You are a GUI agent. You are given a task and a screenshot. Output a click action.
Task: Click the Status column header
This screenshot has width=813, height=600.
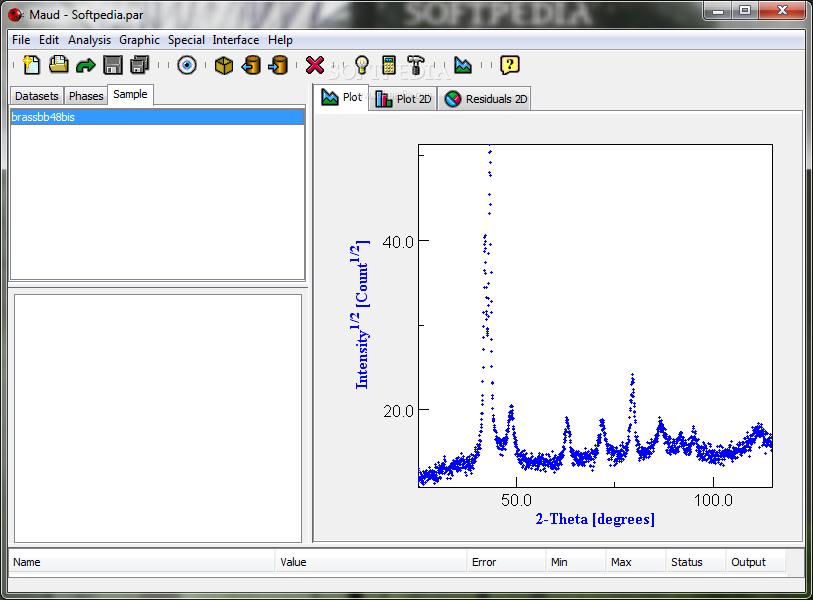pos(696,562)
